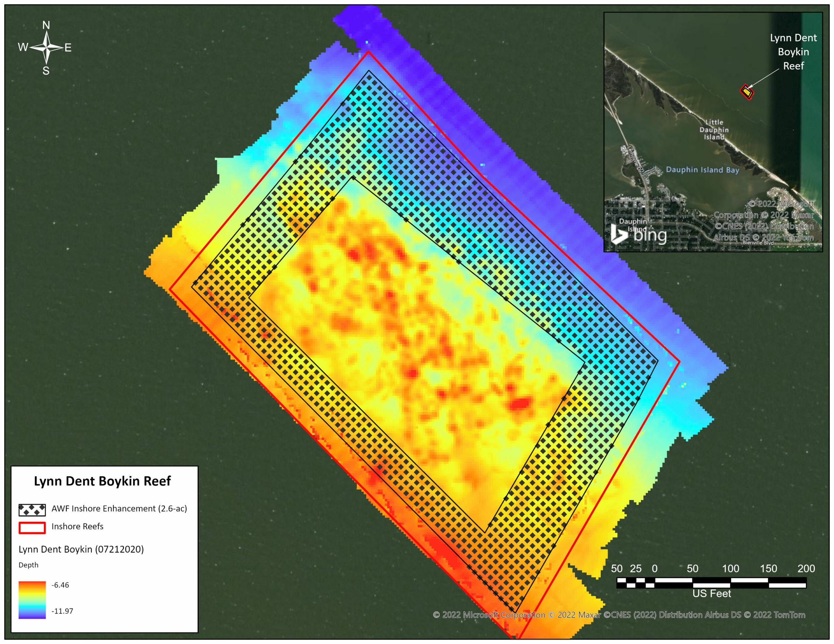
Task: Click the E letter beside compass
Action: [68, 48]
